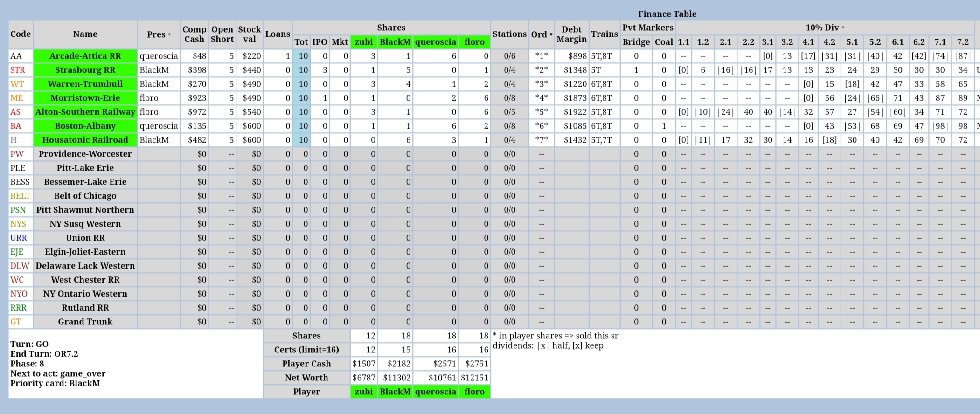Screen dimensions: 980x414
Task: Click the Certs (limit=16) row label
Action: pos(306,350)
